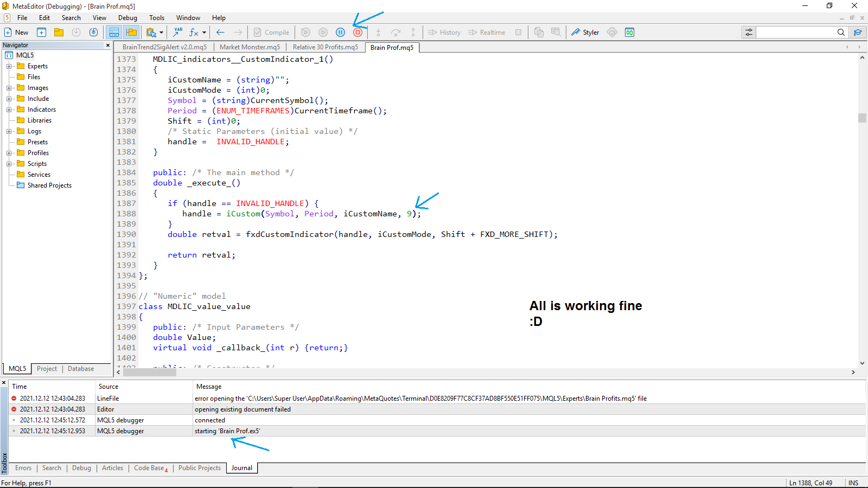Open the File menu
Image resolution: width=868 pixels, height=488 pixels.
[x=22, y=18]
